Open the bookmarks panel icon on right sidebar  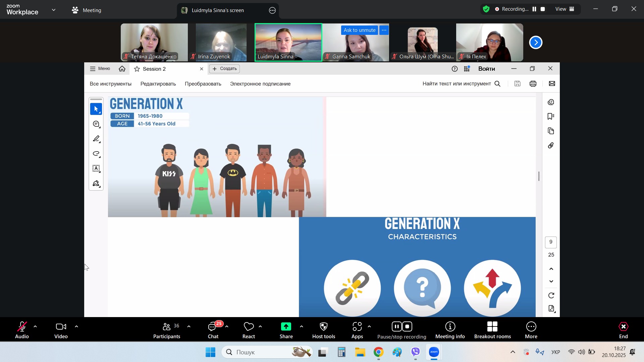551,117
